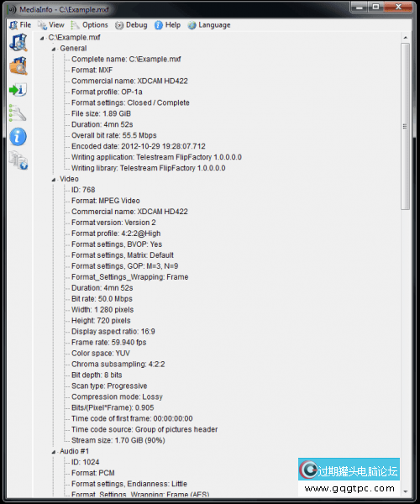Open Preferences via the wrench sidebar icon

tap(18, 113)
